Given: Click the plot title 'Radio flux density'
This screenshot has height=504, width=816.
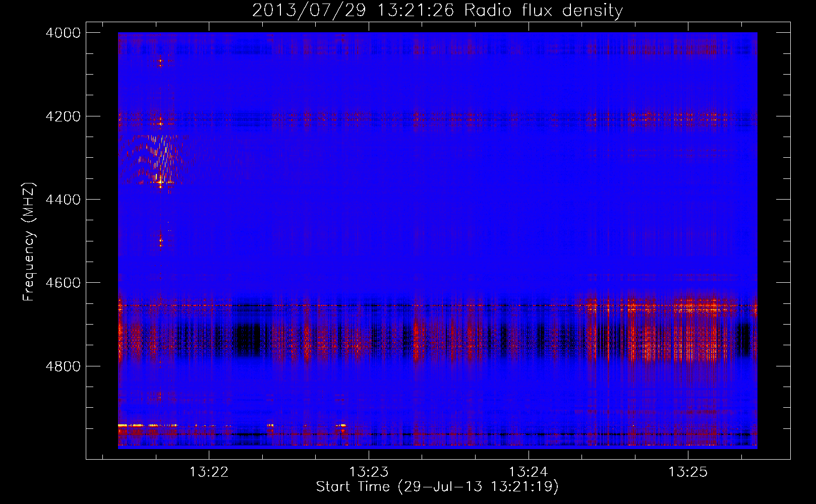Looking at the screenshot, I should (x=544, y=10).
